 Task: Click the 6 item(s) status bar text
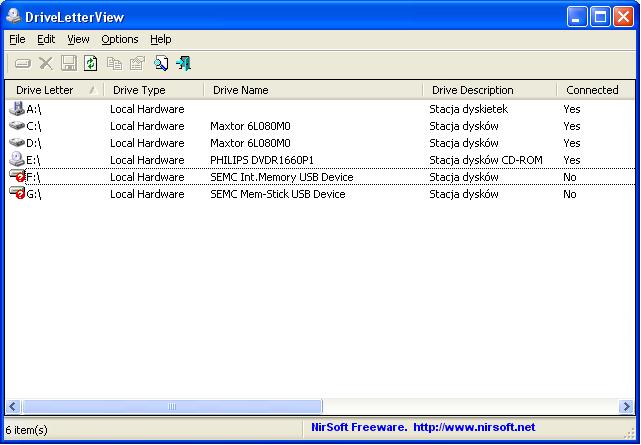point(27,430)
